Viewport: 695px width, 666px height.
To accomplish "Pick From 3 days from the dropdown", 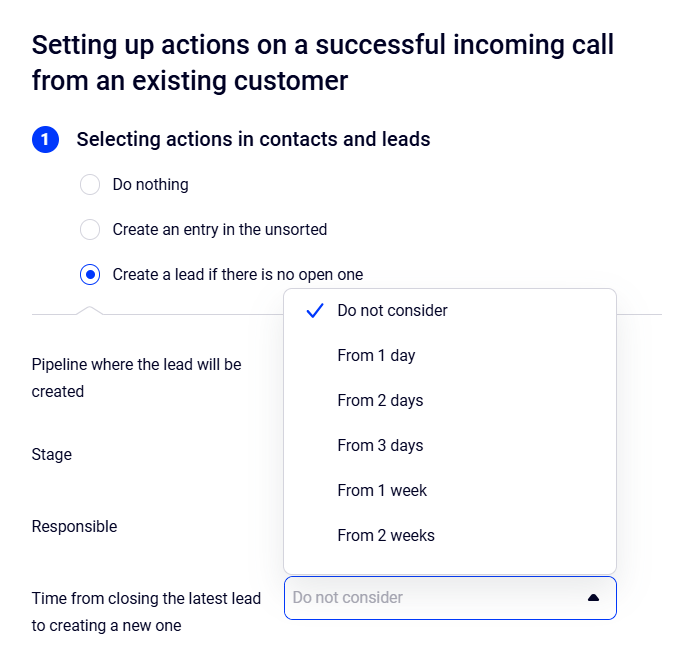I will click(x=380, y=446).
